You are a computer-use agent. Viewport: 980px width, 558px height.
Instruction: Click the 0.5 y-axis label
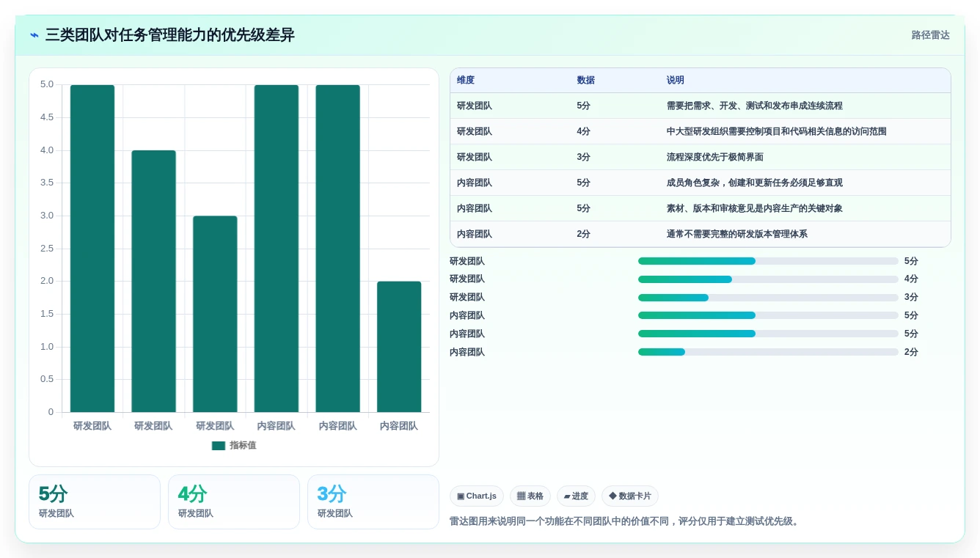[x=47, y=379]
